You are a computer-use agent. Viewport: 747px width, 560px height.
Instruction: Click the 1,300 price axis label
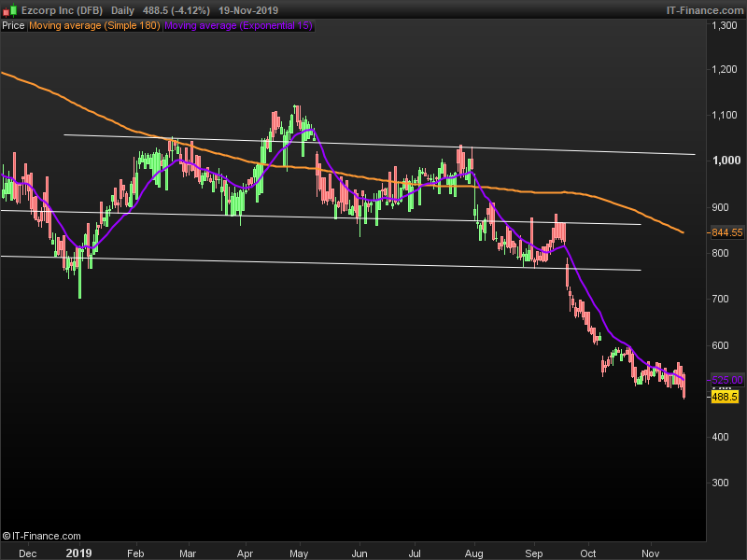725,25
